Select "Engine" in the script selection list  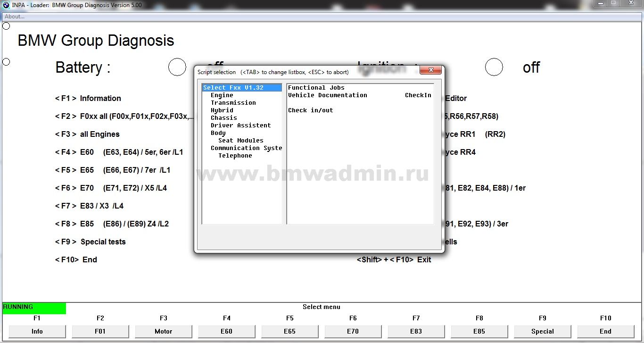(222, 95)
